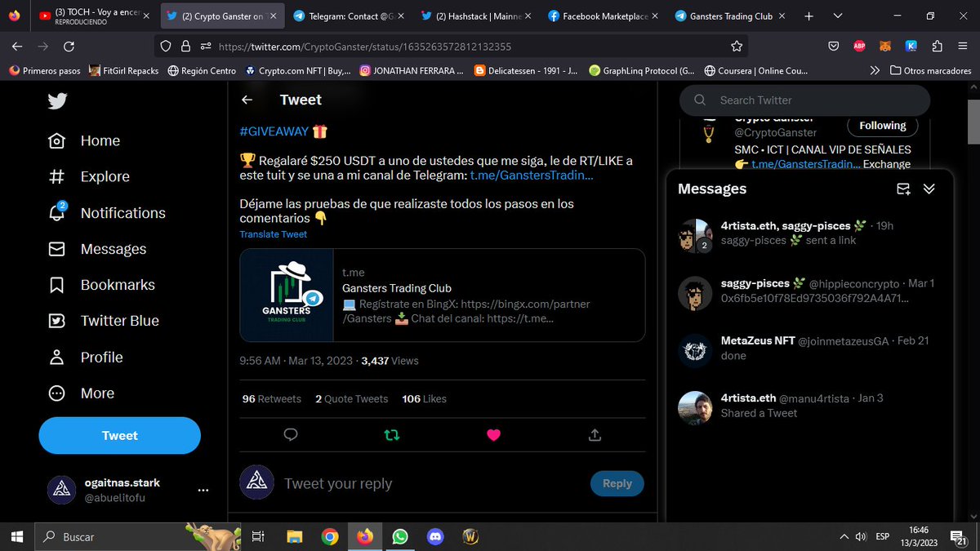
Task: Open the 4rtista.eth, saggy-pisces group conversation
Action: (809, 233)
